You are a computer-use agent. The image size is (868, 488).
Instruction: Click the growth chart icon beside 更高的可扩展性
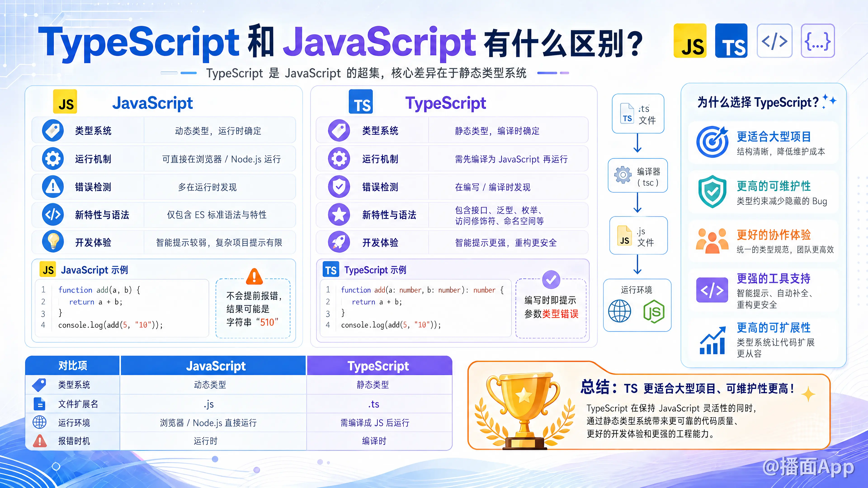[x=713, y=340]
